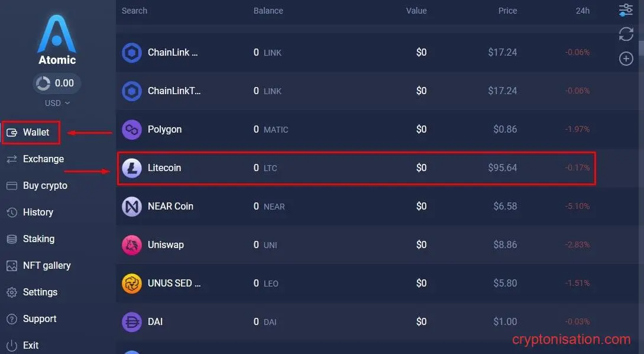Select the Litecoin coin icon
The width and height of the screenshot is (644, 354).
click(x=132, y=168)
